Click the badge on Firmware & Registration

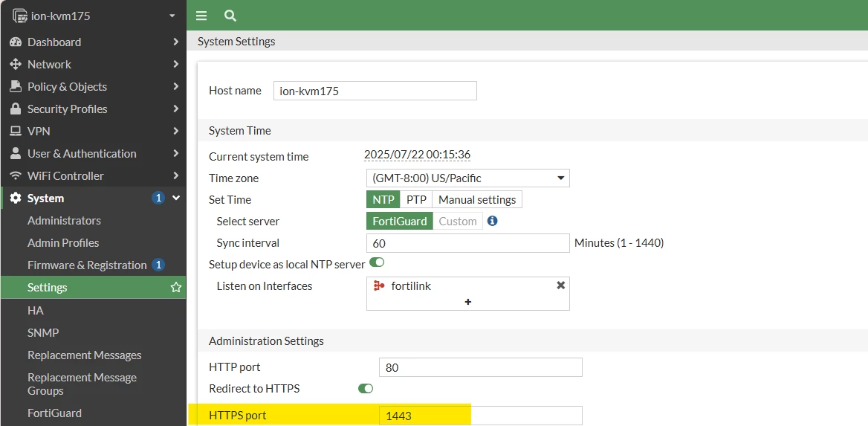click(x=158, y=265)
